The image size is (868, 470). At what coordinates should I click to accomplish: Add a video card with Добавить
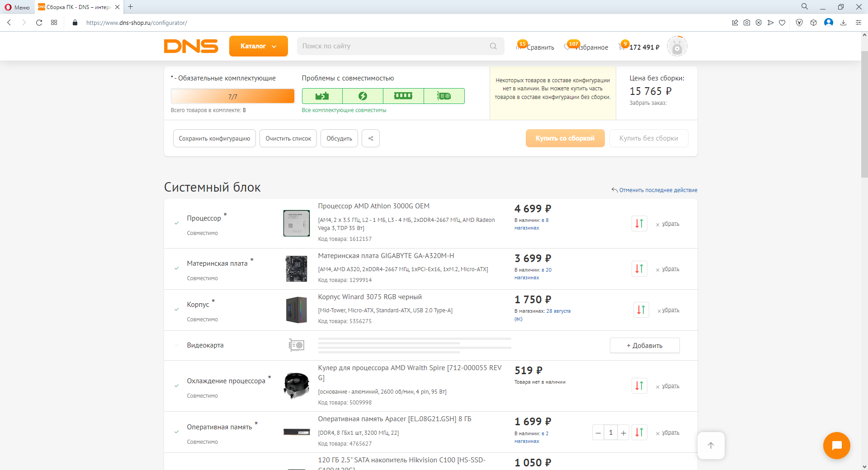click(645, 345)
